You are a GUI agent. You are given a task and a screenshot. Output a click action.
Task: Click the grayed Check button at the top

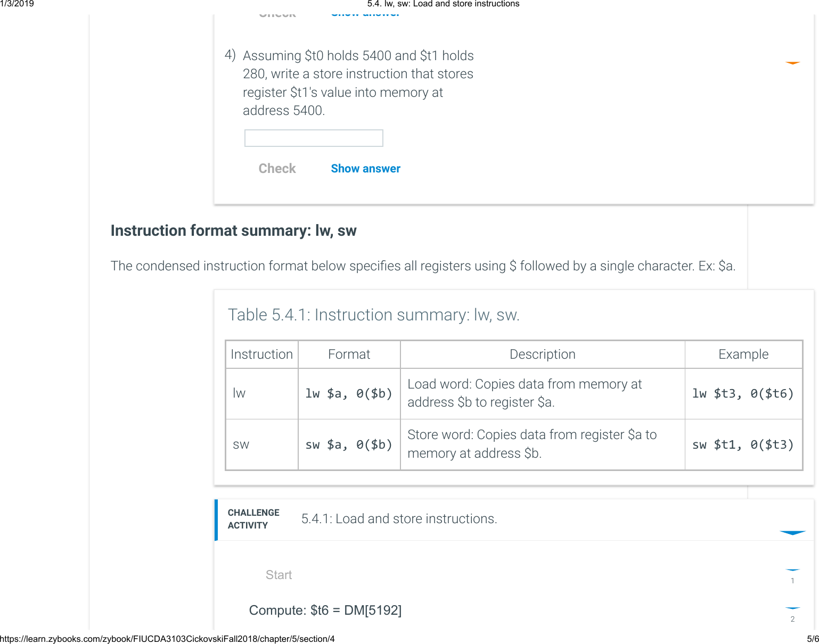pyautogui.click(x=277, y=13)
